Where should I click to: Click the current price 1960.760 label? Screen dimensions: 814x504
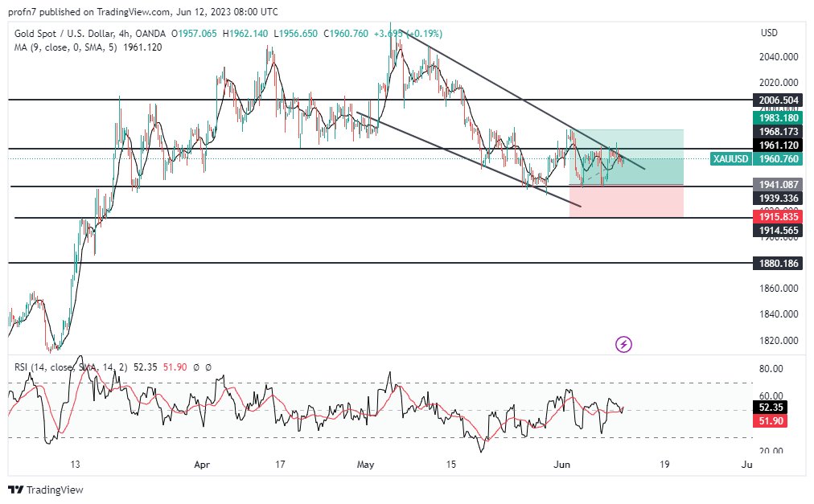778,159
